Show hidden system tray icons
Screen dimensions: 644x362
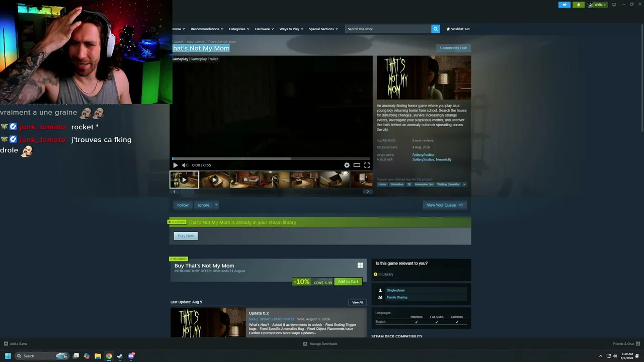click(600, 356)
